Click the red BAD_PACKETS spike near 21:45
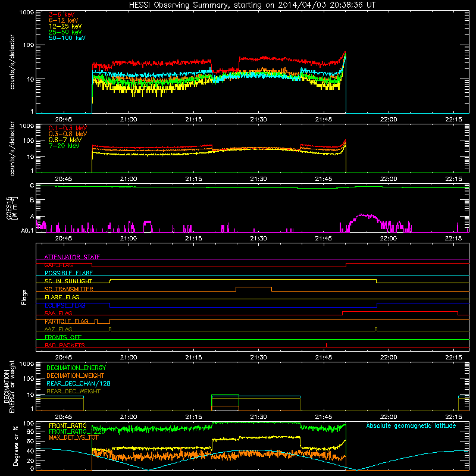Image resolution: width=476 pixels, height=476 pixels. coord(327,345)
